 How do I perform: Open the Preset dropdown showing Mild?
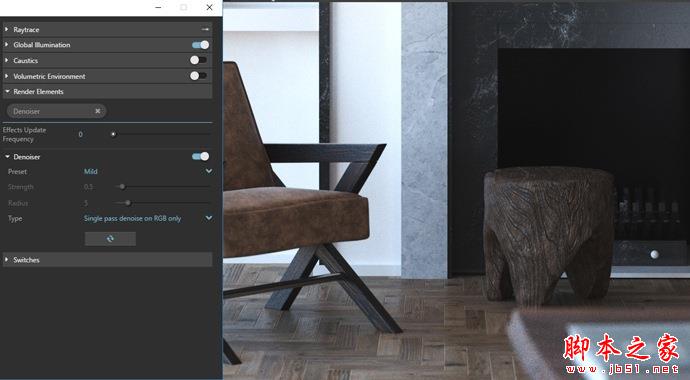click(148, 172)
